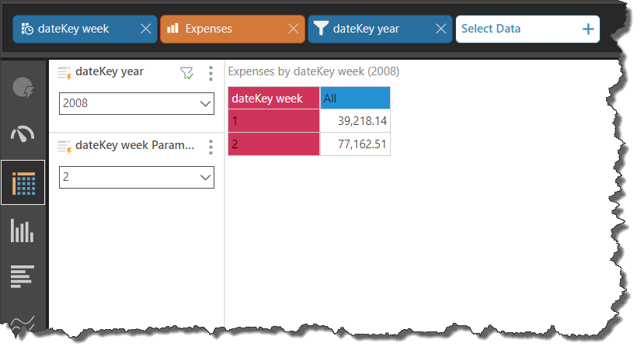
Task: Remove the dateKey year filter chip
Action: pyautogui.click(x=440, y=29)
